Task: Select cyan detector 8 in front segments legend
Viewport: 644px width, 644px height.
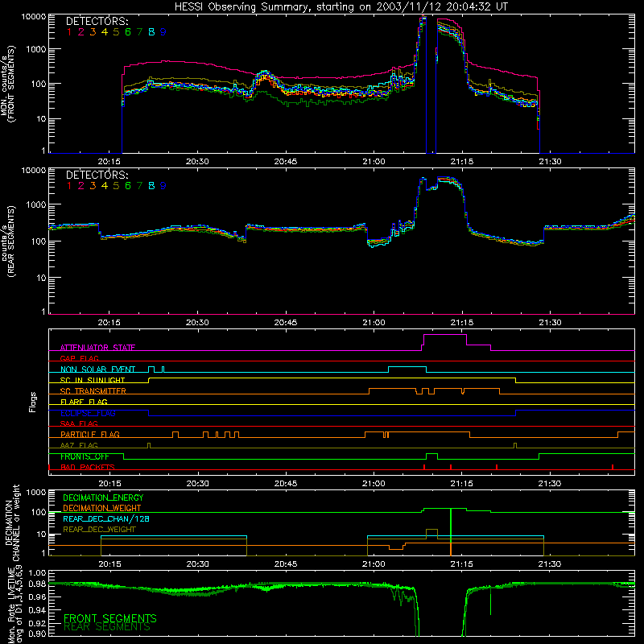Action: pyautogui.click(x=151, y=32)
